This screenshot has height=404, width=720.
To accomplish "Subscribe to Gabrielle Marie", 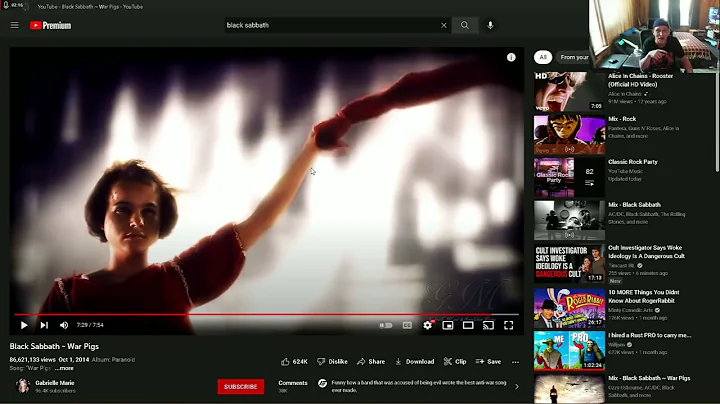I will (241, 387).
